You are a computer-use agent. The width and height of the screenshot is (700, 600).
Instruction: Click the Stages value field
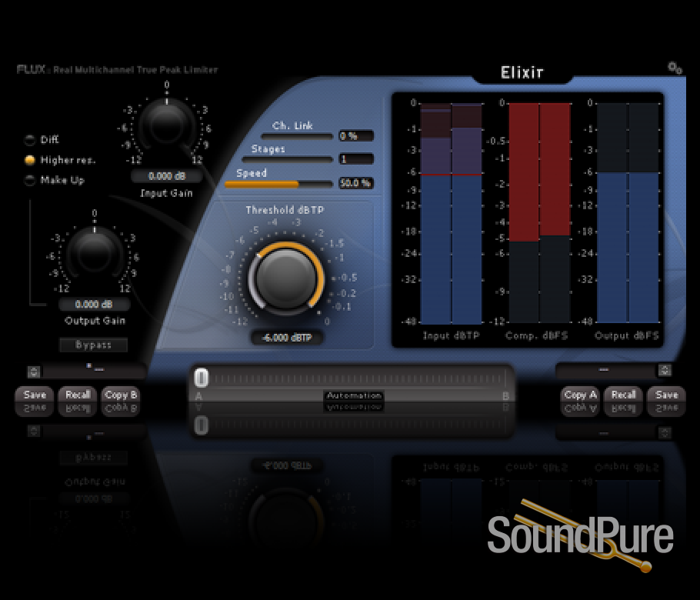(356, 159)
